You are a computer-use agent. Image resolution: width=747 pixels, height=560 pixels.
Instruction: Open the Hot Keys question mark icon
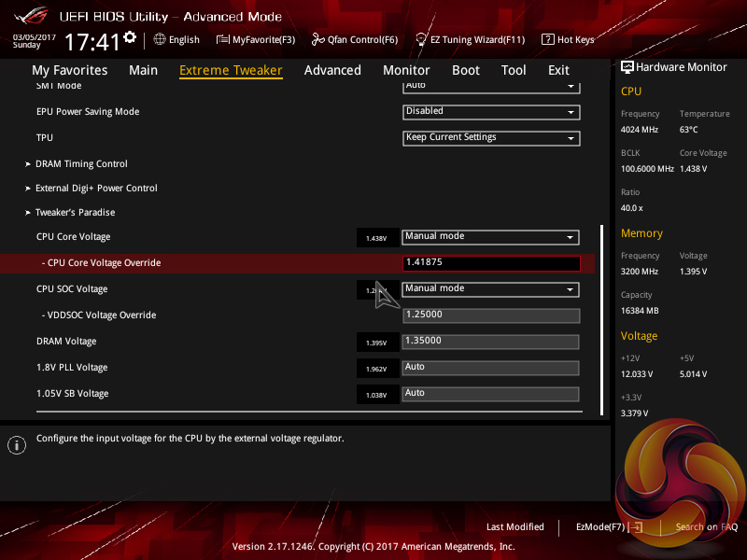548,39
